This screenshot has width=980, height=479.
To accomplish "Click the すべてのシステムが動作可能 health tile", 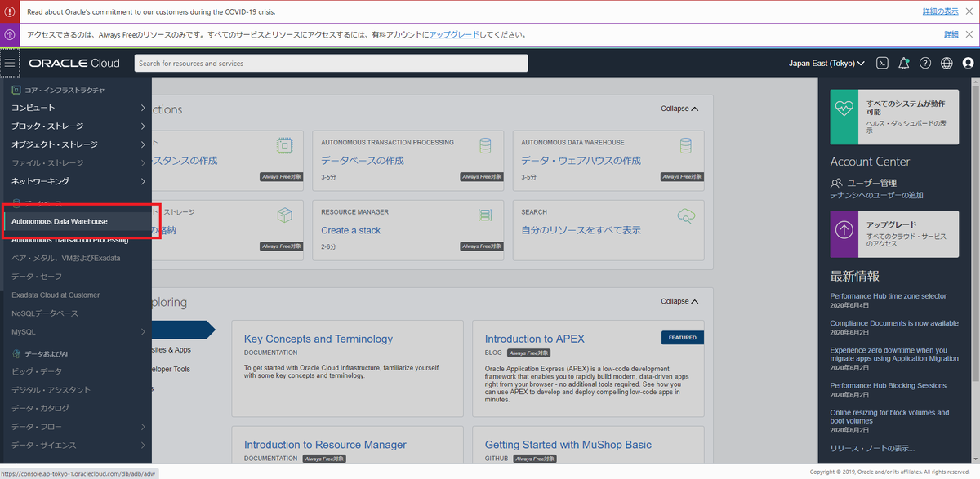I will click(895, 117).
